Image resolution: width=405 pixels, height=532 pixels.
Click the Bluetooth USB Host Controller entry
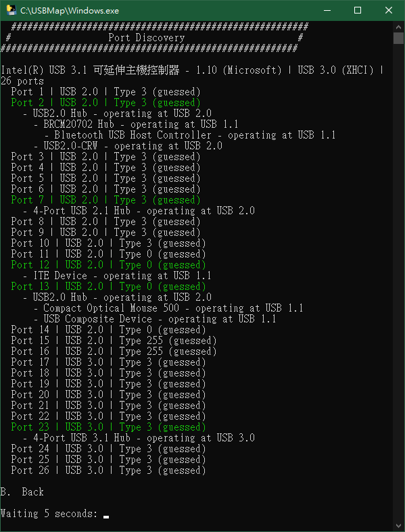point(190,135)
